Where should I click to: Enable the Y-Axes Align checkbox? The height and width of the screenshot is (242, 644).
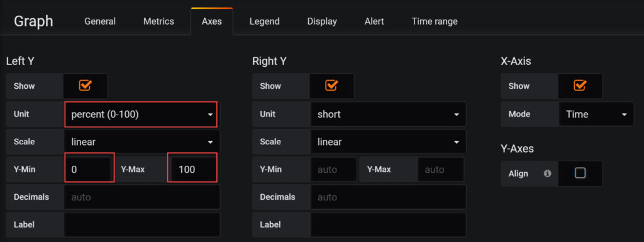coord(580,173)
